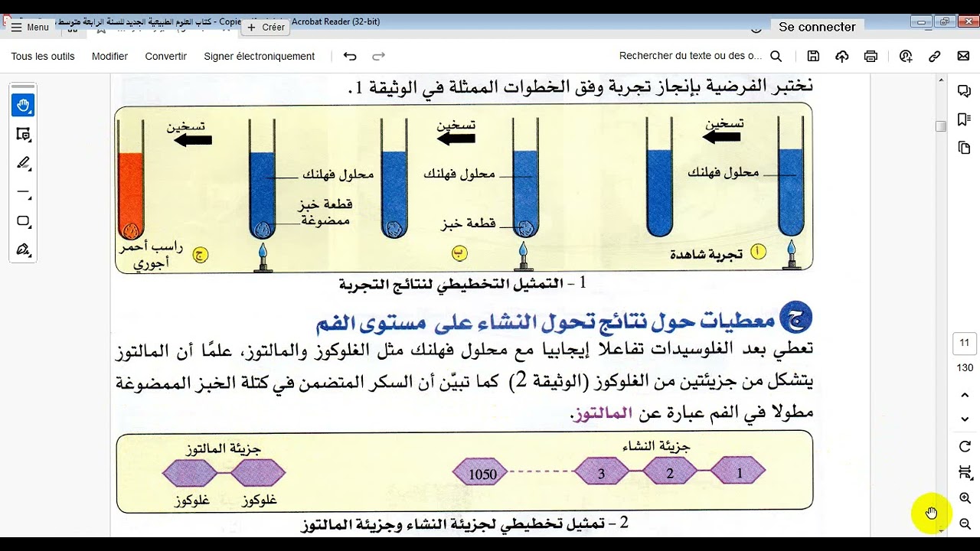980x551 pixels.
Task: Click the window restore button
Action: (x=945, y=21)
